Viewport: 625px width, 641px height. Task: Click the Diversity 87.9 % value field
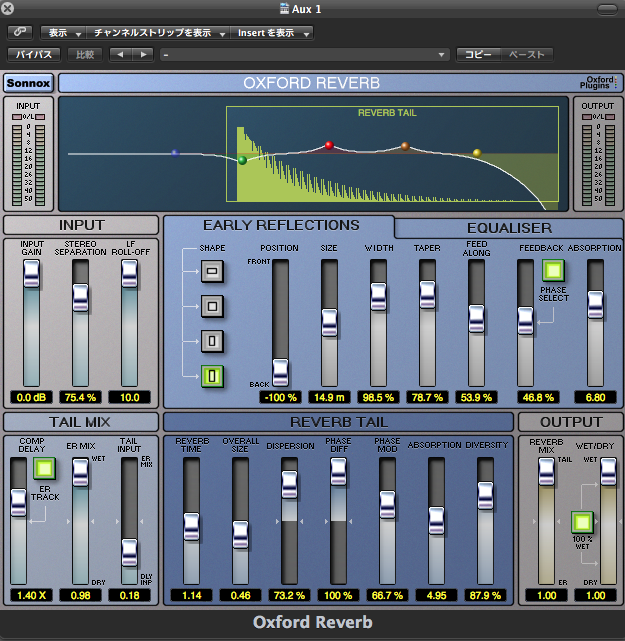tap(486, 595)
